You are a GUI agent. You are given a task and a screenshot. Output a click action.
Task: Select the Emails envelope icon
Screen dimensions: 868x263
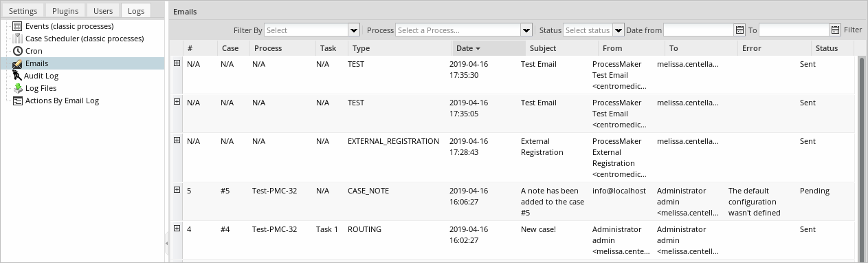pos(18,63)
